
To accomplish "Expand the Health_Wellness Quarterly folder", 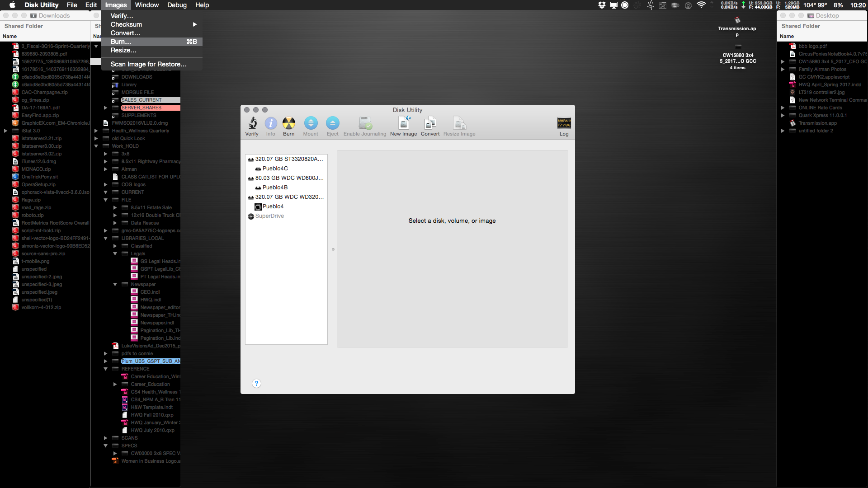I will [x=96, y=131].
